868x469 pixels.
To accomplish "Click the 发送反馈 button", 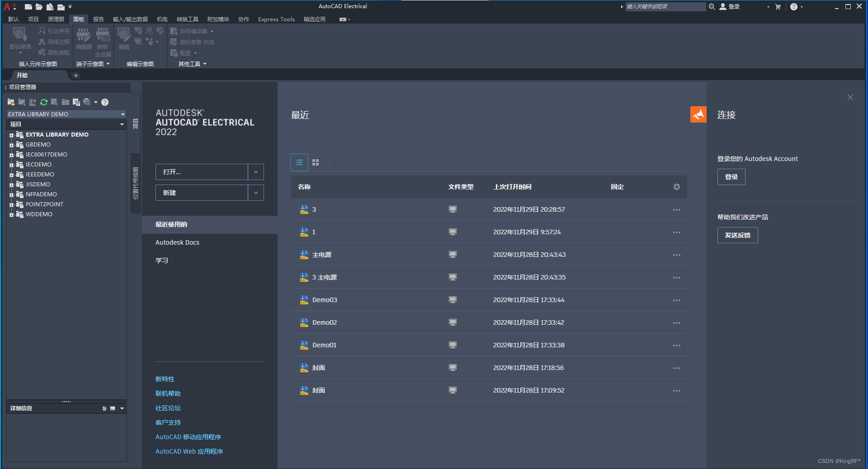I will point(737,235).
